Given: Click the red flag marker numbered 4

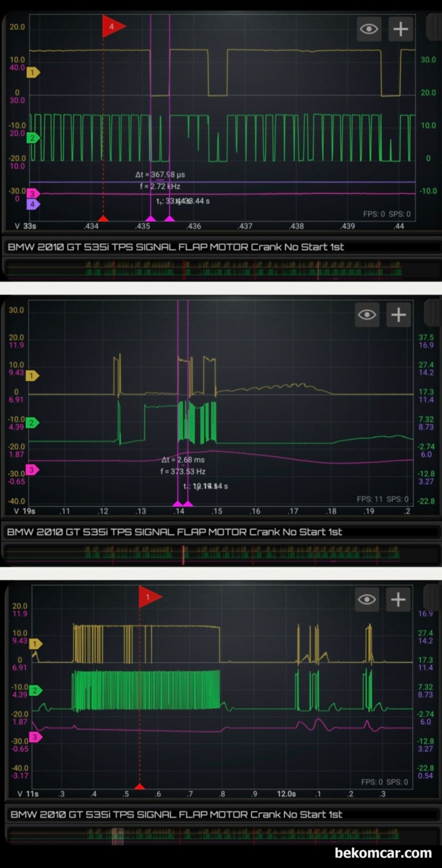Looking at the screenshot, I should coord(113,27).
